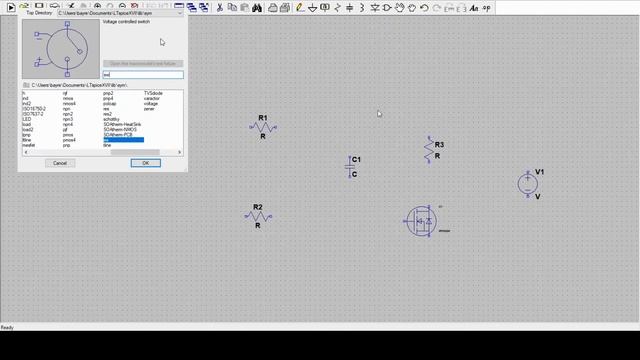Select 'zener' in the symbol list

[x=149, y=109]
